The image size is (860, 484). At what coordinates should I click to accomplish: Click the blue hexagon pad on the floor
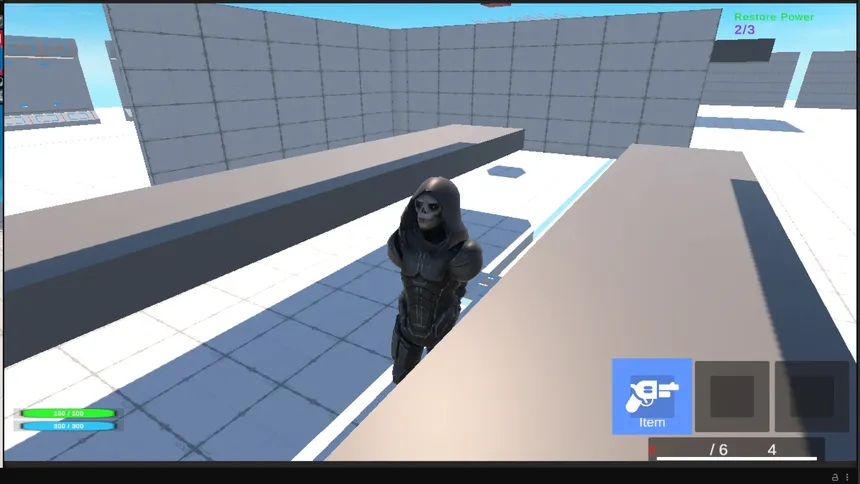pyautogui.click(x=507, y=171)
